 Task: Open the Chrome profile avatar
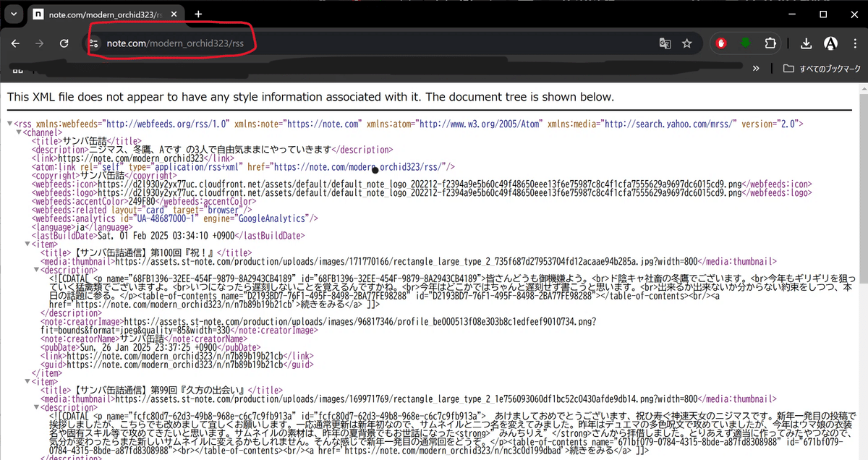coord(831,43)
